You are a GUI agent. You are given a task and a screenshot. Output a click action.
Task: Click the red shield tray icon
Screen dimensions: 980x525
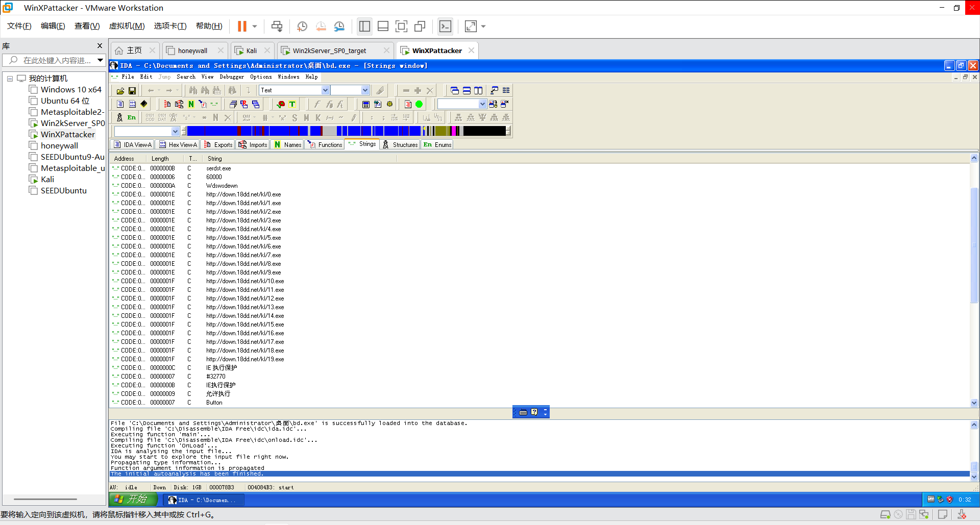[x=950, y=499]
